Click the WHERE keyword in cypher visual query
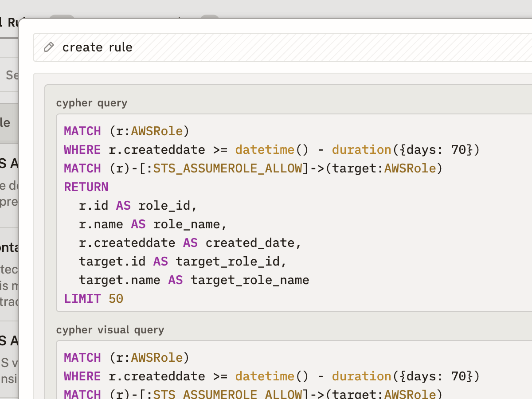The width and height of the screenshot is (532, 399). pos(82,376)
